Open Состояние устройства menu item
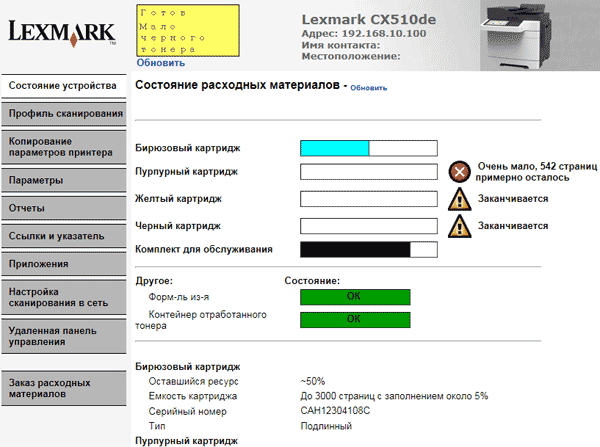The height and width of the screenshot is (447, 600). click(x=64, y=86)
